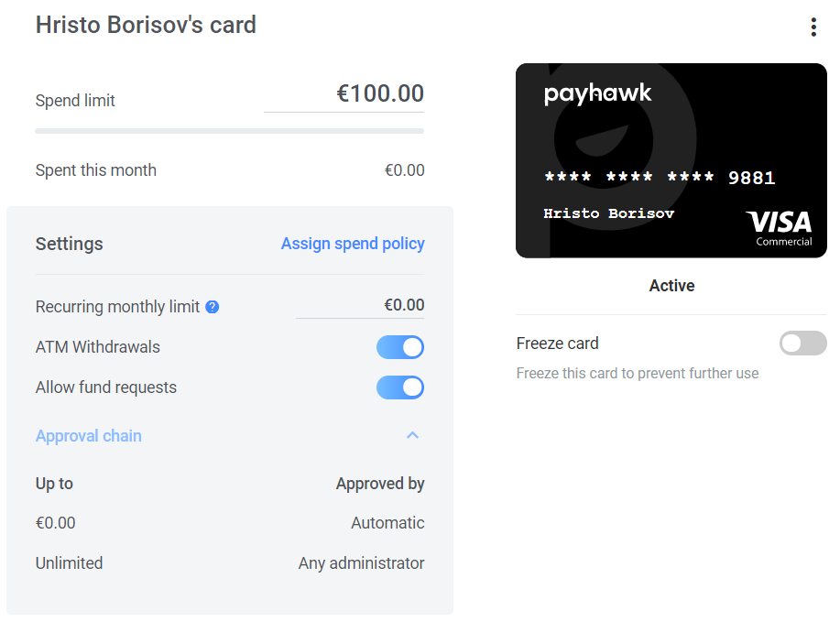Click the recurring monthly limit help icon
Viewport: 840px width, 622px height.
[x=213, y=307]
